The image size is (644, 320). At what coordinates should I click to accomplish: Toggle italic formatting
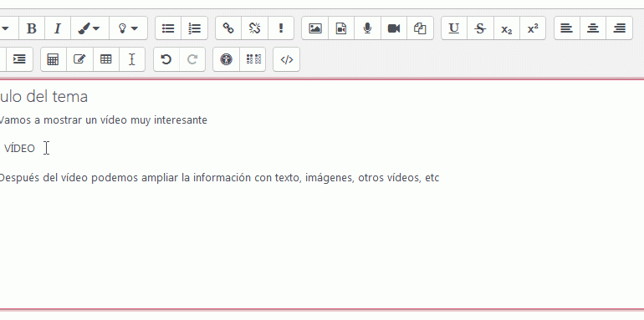(58, 28)
